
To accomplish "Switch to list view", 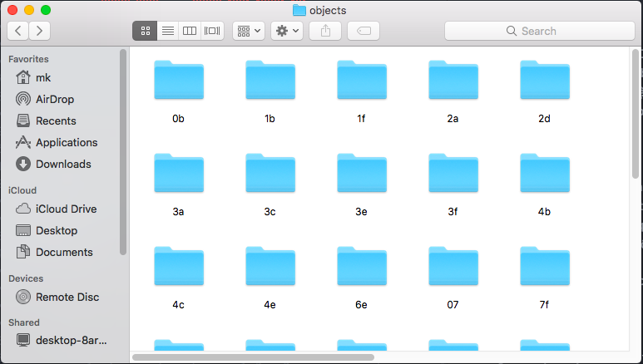I will [x=168, y=31].
